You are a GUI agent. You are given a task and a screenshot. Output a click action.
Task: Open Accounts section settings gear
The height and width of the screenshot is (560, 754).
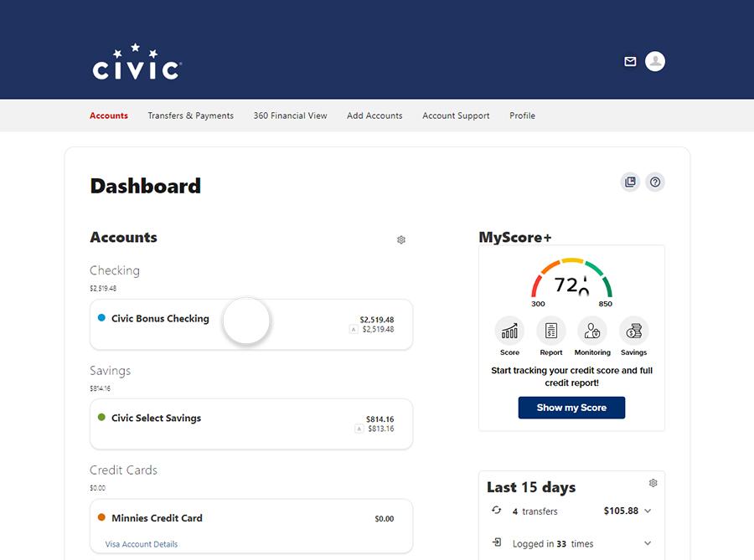(x=401, y=239)
